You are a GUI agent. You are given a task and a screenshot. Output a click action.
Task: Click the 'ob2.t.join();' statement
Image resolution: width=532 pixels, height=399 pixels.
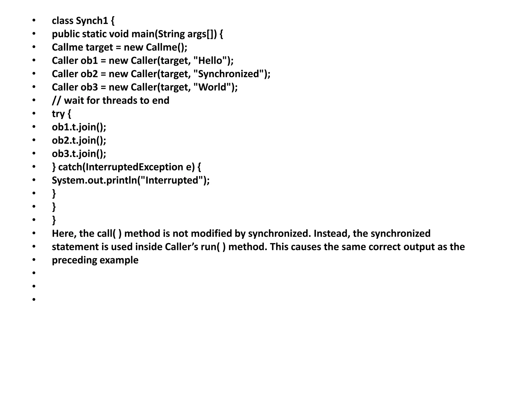point(79,140)
